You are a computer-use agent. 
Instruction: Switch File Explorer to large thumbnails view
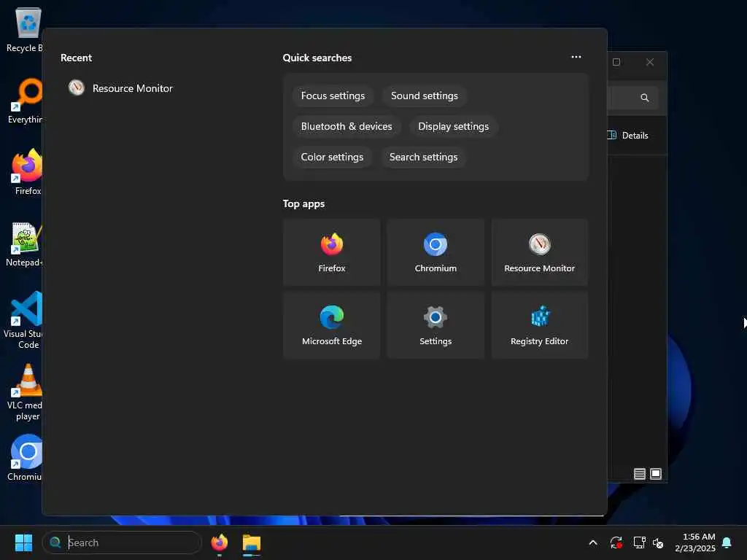pyautogui.click(x=656, y=474)
